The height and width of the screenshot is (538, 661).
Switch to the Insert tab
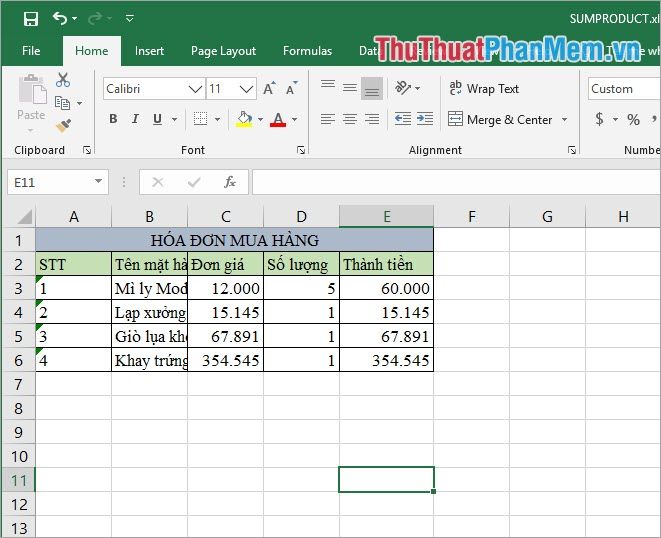pyautogui.click(x=149, y=51)
